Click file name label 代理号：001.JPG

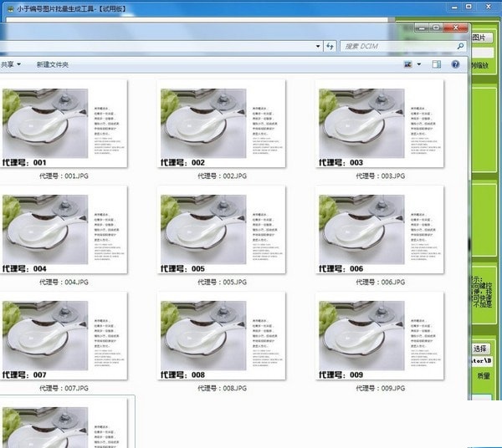pos(64,176)
